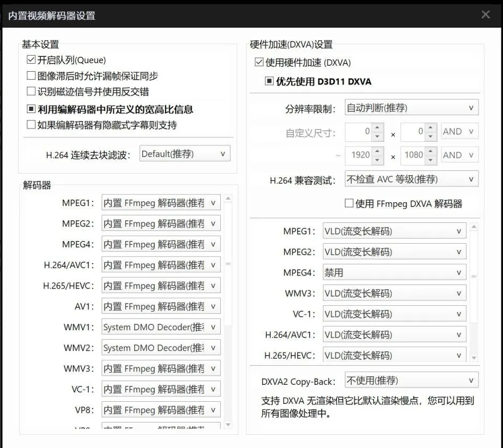Open VP8 decoder dropdown
Screen dimensions: 503x448
tap(161, 409)
